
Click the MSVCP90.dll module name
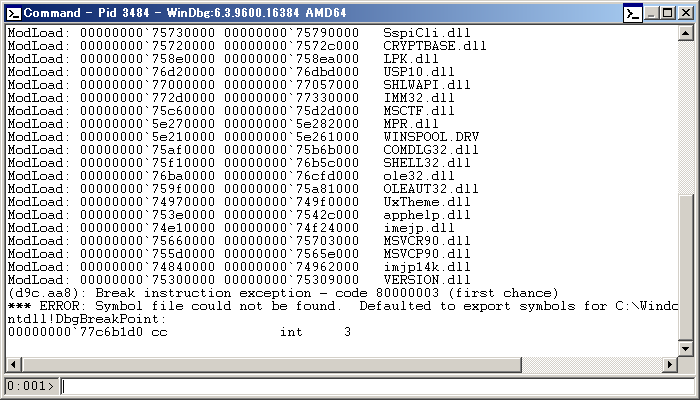tap(426, 254)
